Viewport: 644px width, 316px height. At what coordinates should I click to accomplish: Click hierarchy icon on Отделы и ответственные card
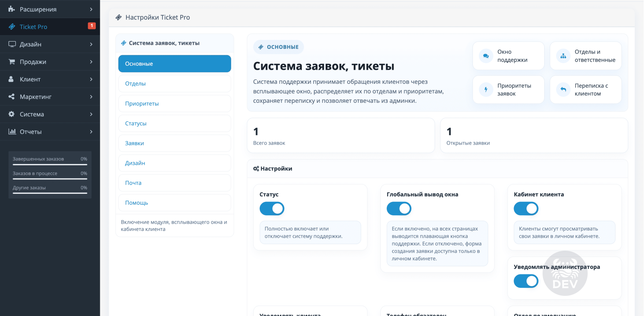(x=563, y=56)
